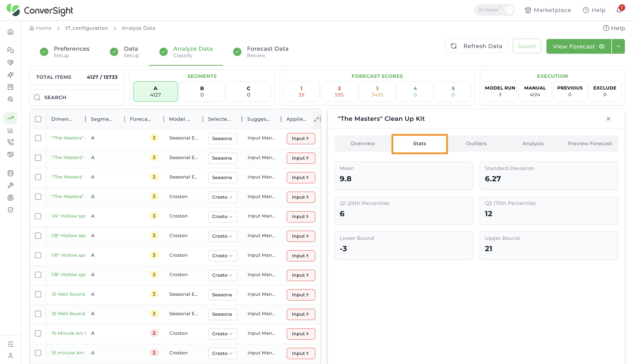
Task: Go to t7_configuration breadcrumb
Action: pos(86,28)
